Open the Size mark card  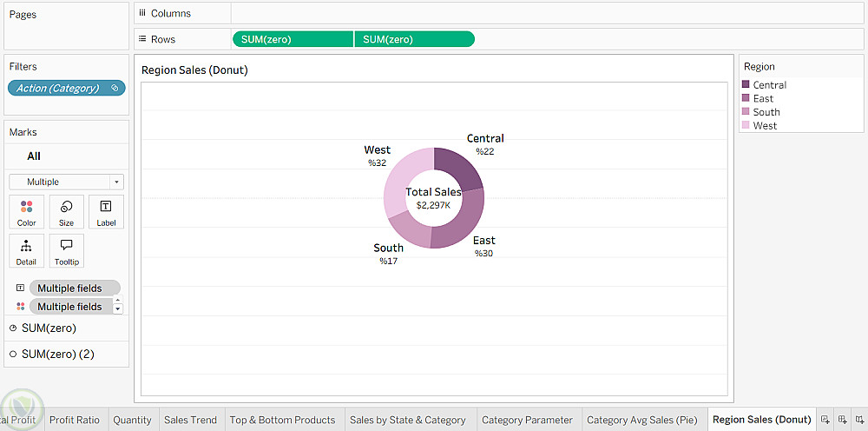pos(67,212)
